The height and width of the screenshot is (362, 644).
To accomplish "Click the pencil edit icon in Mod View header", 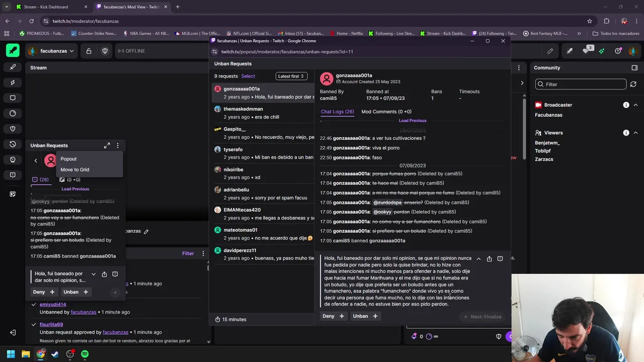I will [550, 51].
